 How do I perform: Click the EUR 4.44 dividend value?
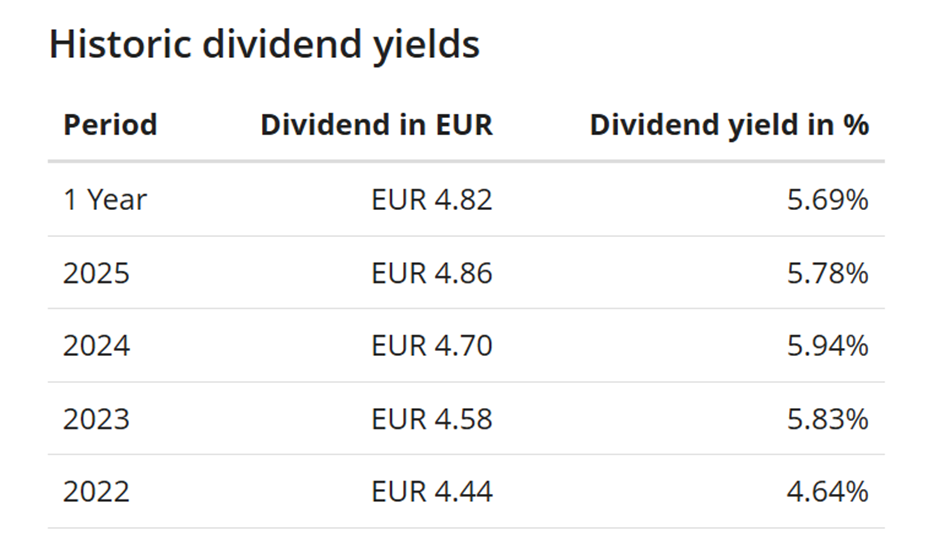click(x=431, y=492)
